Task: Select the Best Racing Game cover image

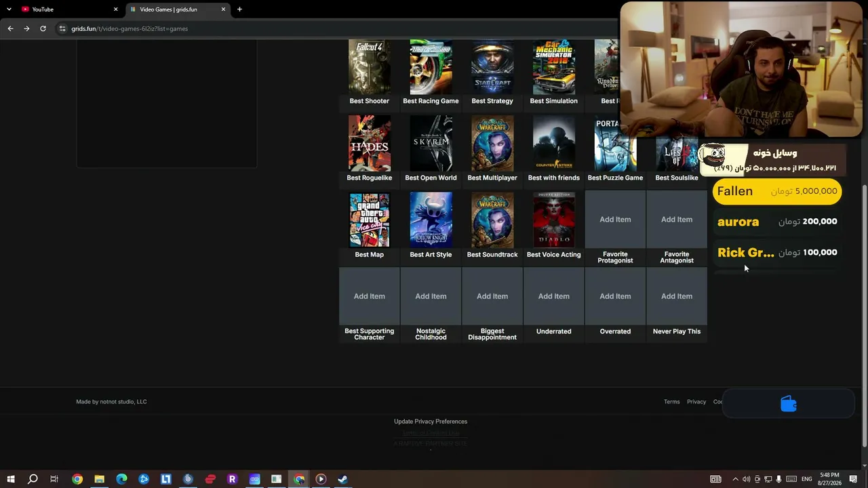Action: (x=431, y=66)
